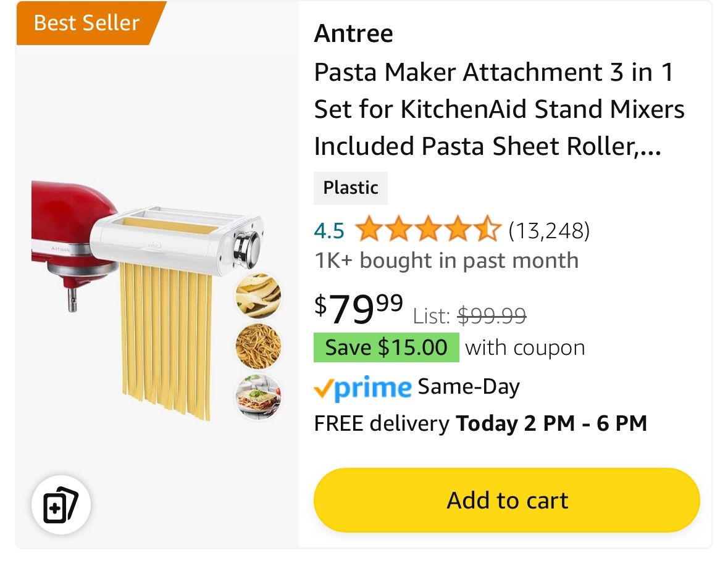Click the orange star rating icons

(427, 230)
